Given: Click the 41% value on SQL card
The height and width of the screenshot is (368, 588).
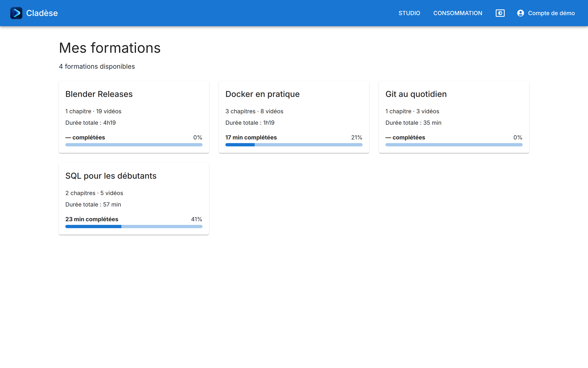Looking at the screenshot, I should [197, 219].
